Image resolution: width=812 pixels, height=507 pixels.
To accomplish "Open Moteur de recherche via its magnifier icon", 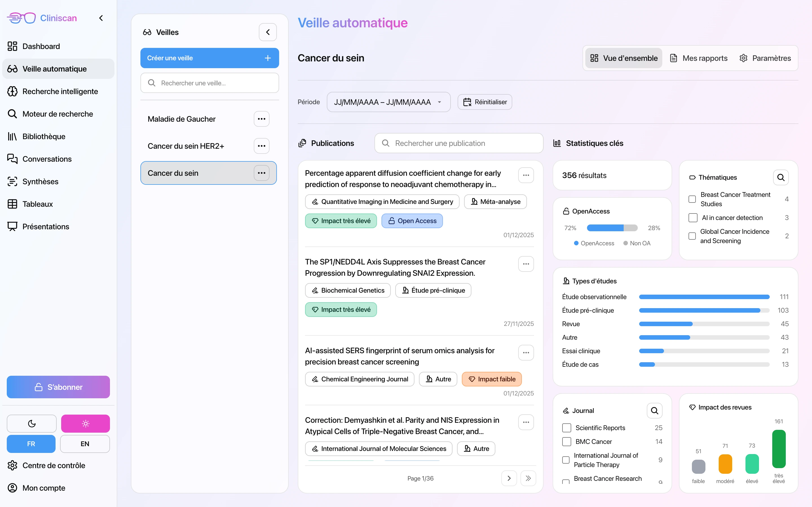I will point(13,114).
